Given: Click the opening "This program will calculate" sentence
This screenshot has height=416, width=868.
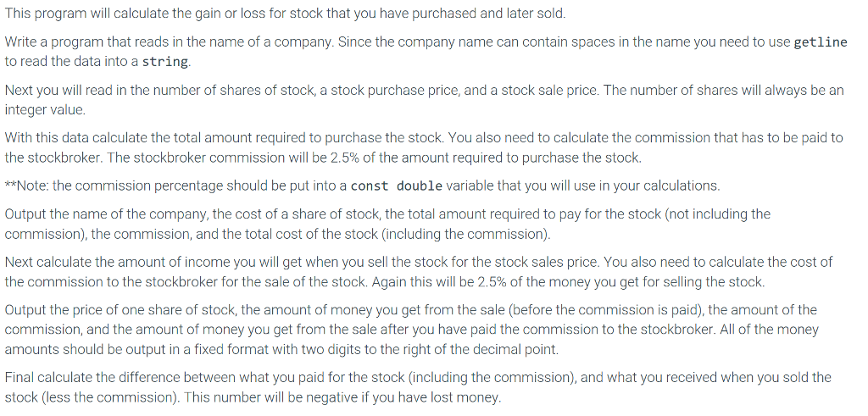Looking at the screenshot, I should pyautogui.click(x=93, y=14).
